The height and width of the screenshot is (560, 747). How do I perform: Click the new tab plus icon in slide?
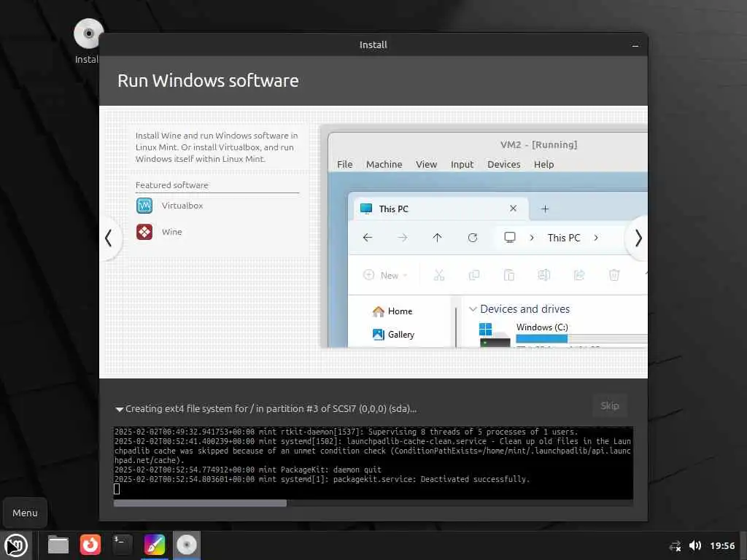pyautogui.click(x=545, y=209)
